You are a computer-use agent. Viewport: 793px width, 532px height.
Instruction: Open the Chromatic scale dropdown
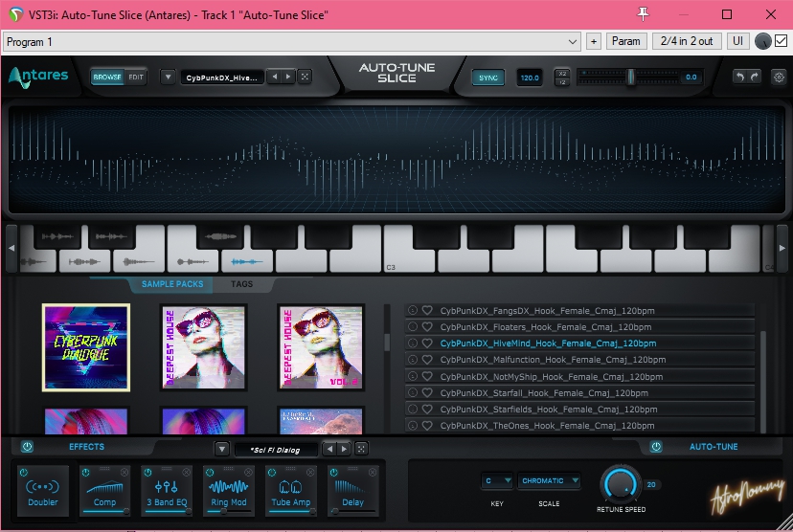pos(549,480)
